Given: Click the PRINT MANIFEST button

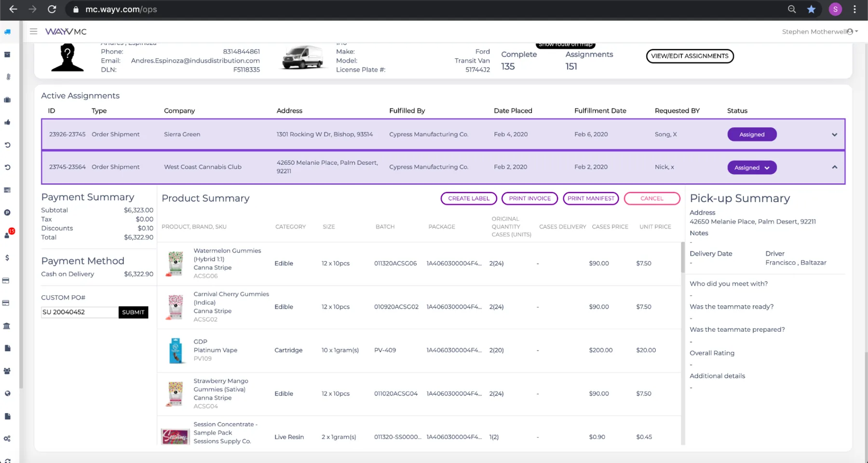Looking at the screenshot, I should (591, 198).
